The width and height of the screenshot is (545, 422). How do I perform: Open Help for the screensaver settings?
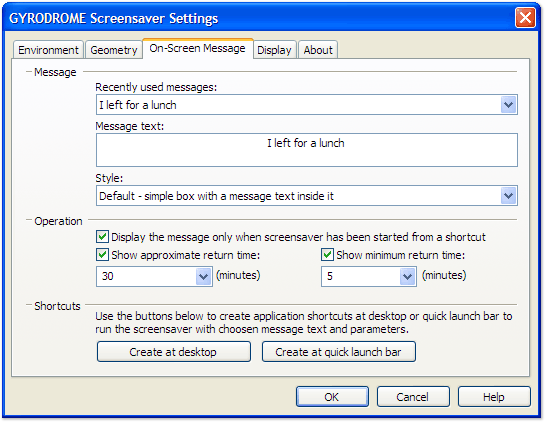point(494,397)
